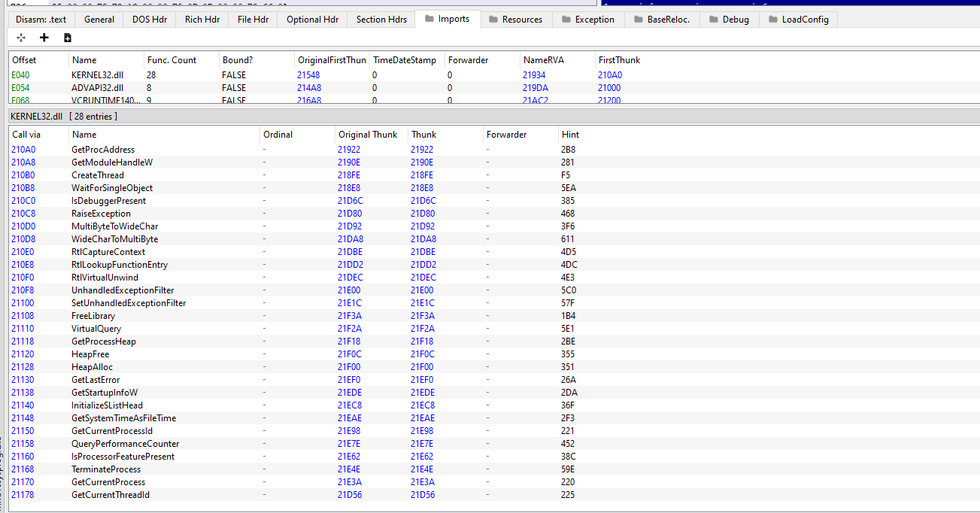Click the InitializeSListHead function name
Viewport: 980px width, 513px height.
(x=107, y=405)
